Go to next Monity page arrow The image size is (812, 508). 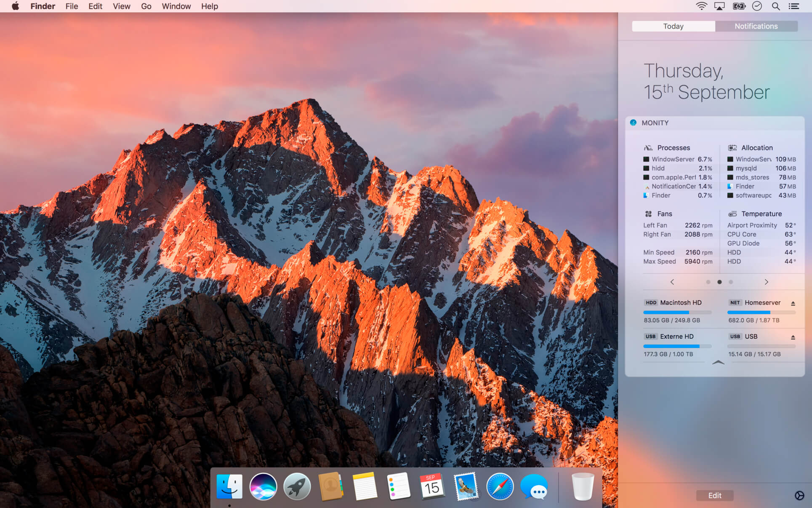[x=766, y=282]
